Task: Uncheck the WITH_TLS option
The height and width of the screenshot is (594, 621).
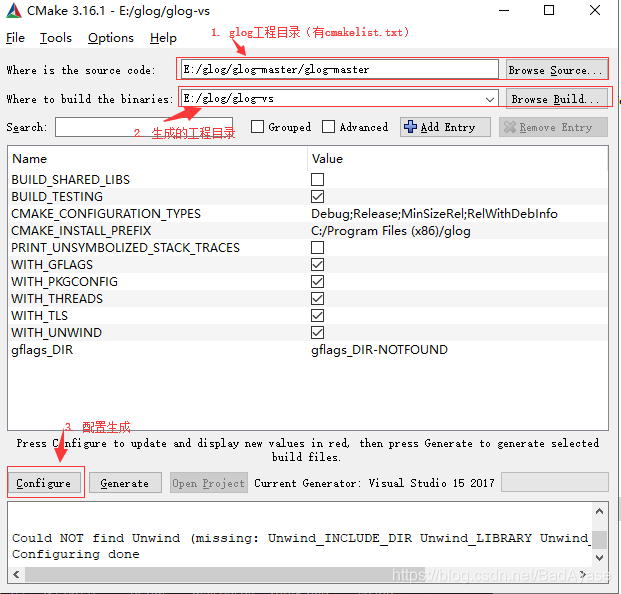Action: coord(317,316)
